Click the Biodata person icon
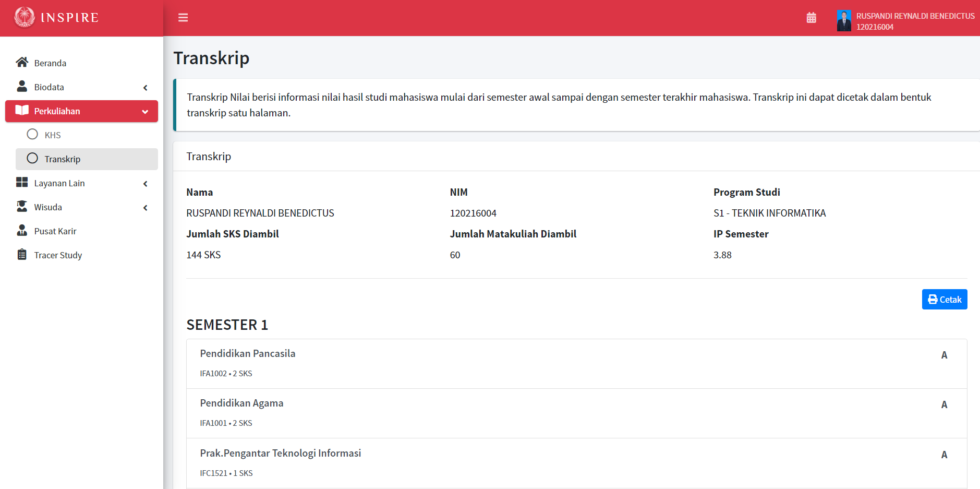980x489 pixels. coord(22,87)
